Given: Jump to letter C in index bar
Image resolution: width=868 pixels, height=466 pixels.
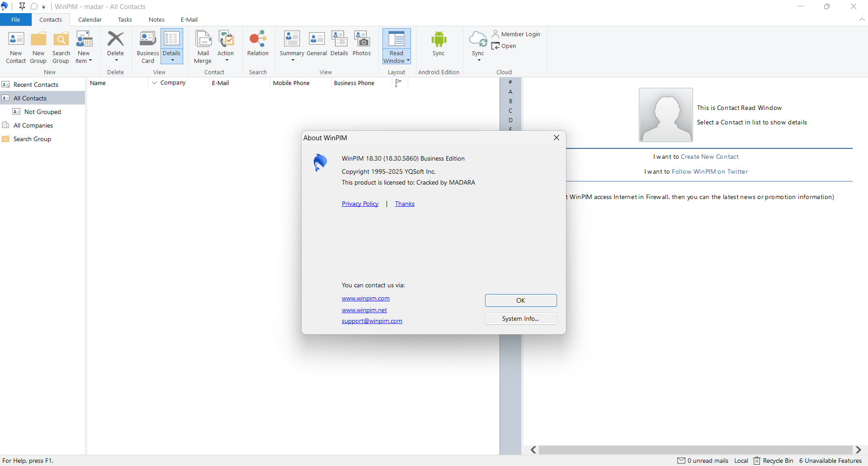Looking at the screenshot, I should click(x=510, y=111).
